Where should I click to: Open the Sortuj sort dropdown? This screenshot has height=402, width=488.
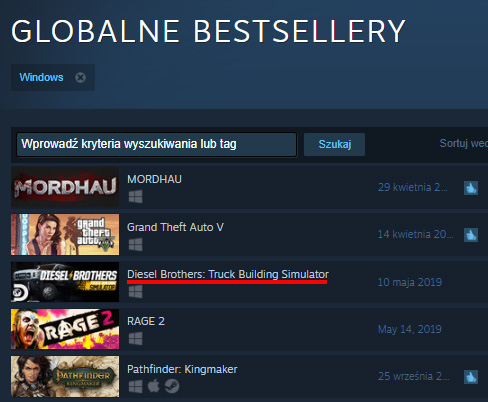(x=463, y=143)
